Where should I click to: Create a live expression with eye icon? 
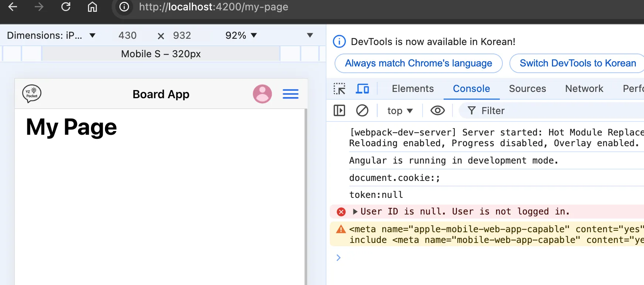pyautogui.click(x=438, y=111)
